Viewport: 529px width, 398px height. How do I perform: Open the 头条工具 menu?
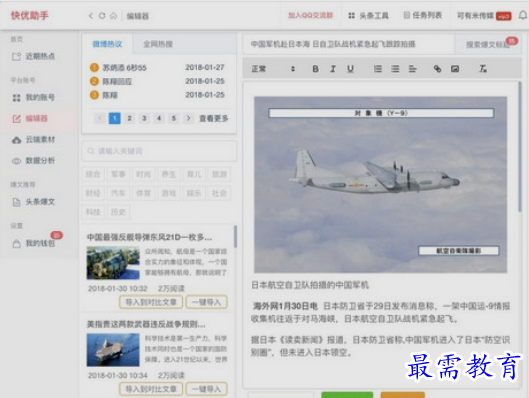tap(368, 16)
